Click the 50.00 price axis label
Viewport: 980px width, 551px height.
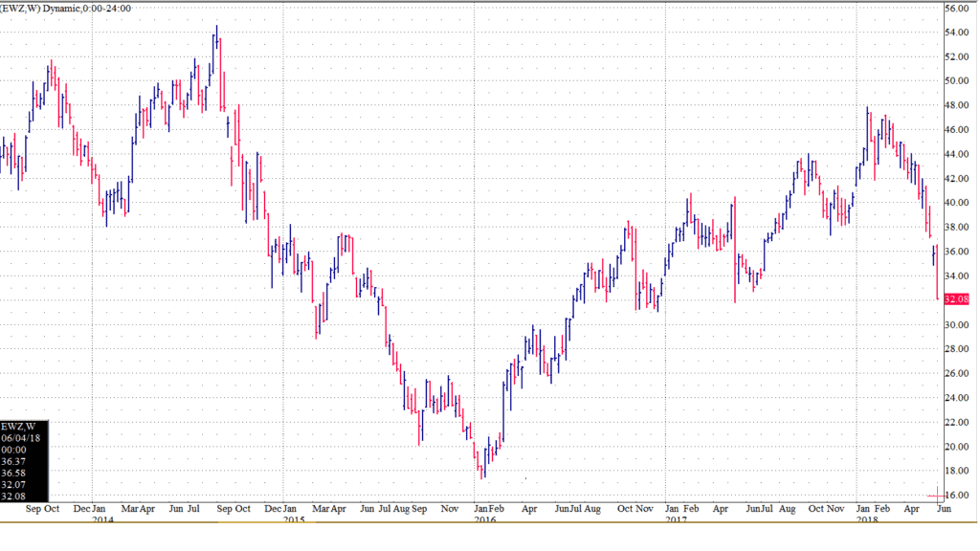coord(958,81)
